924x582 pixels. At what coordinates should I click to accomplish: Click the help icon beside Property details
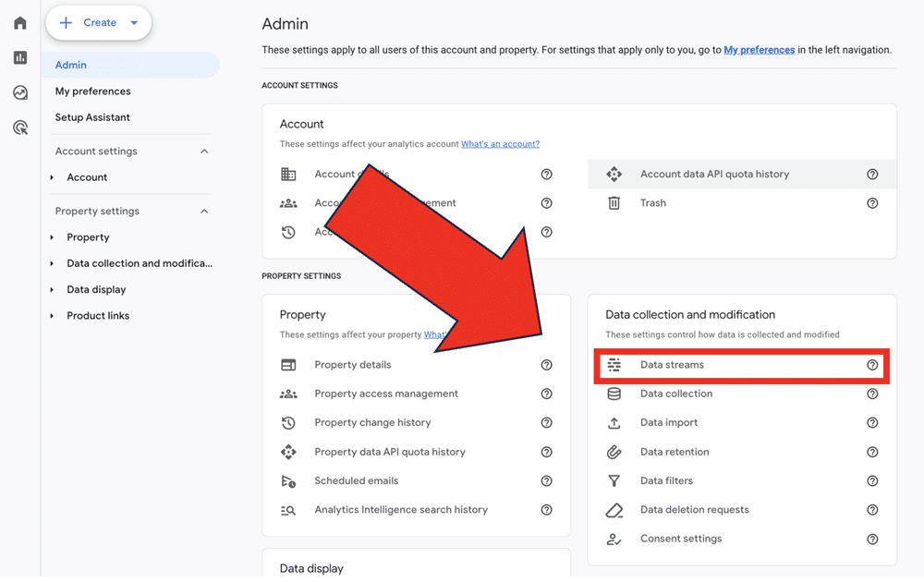pos(546,365)
